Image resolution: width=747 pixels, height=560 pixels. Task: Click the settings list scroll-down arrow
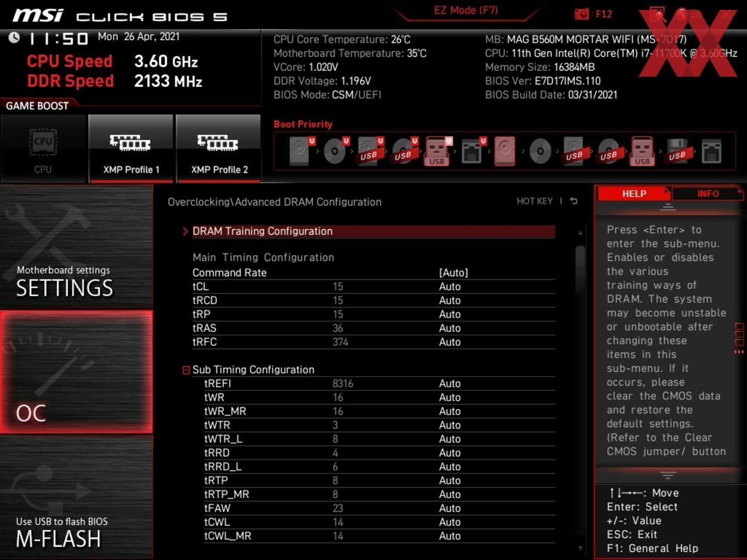(580, 548)
